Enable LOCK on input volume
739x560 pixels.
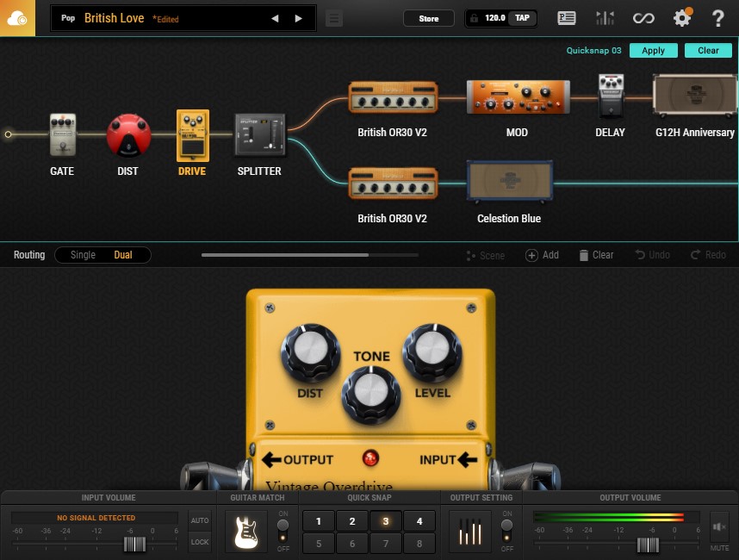200,542
